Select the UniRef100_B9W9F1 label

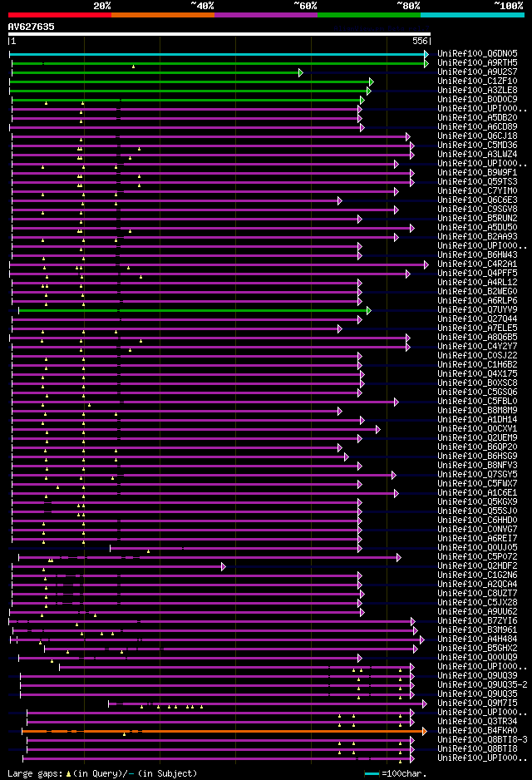pos(477,172)
